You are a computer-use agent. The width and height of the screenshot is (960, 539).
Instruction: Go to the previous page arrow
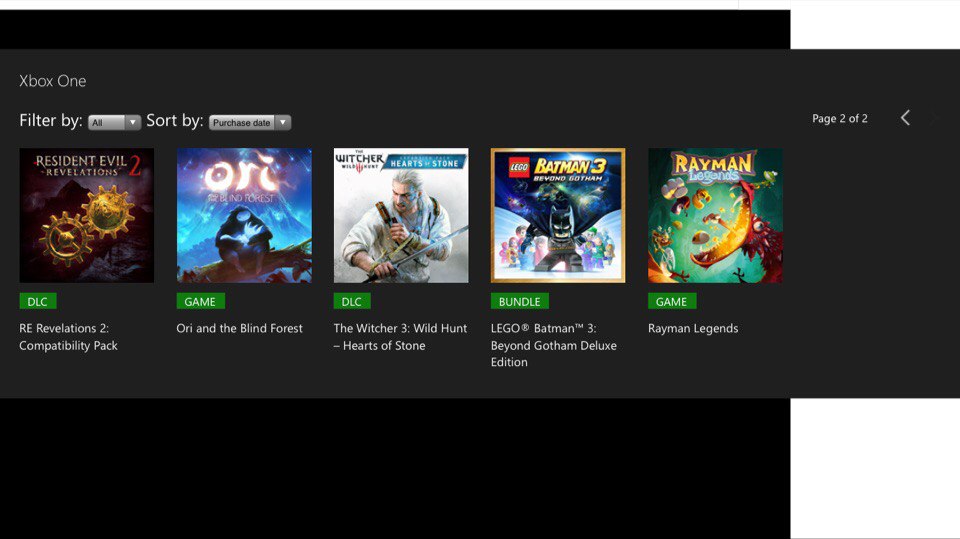[x=905, y=118]
